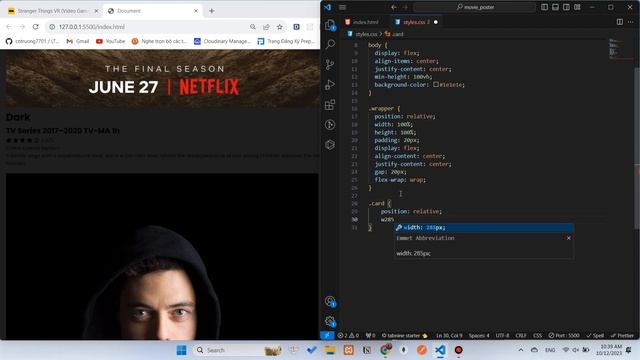The image size is (640, 360).
Task: Click the zoom magnifier icon in address bar
Action: tap(253, 27)
